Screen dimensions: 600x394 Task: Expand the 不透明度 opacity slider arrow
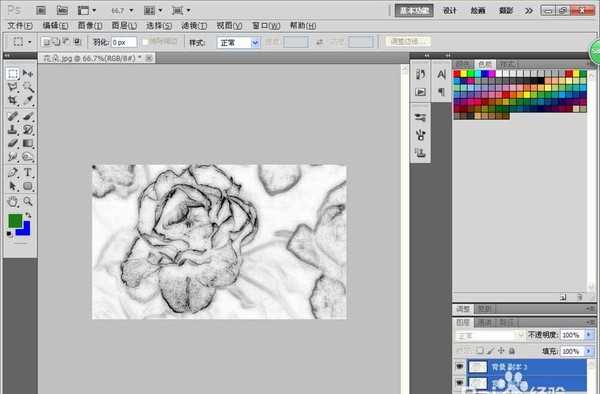(589, 335)
